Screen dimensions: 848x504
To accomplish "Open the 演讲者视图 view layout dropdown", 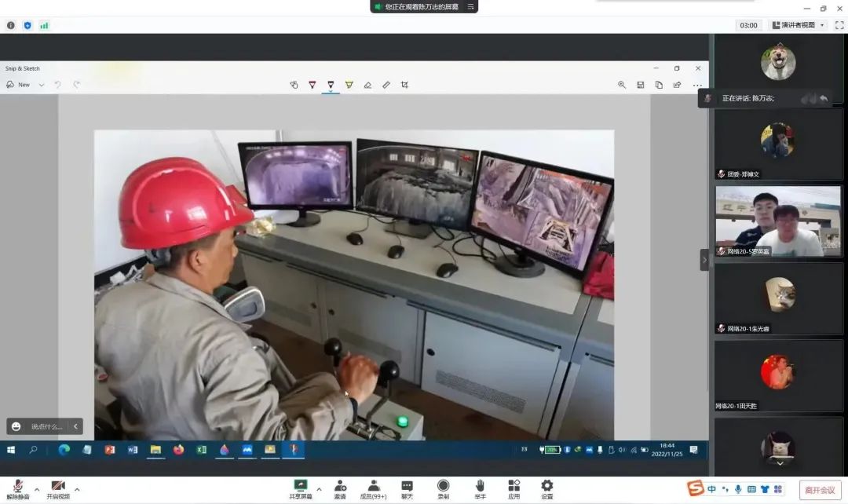I will point(798,25).
